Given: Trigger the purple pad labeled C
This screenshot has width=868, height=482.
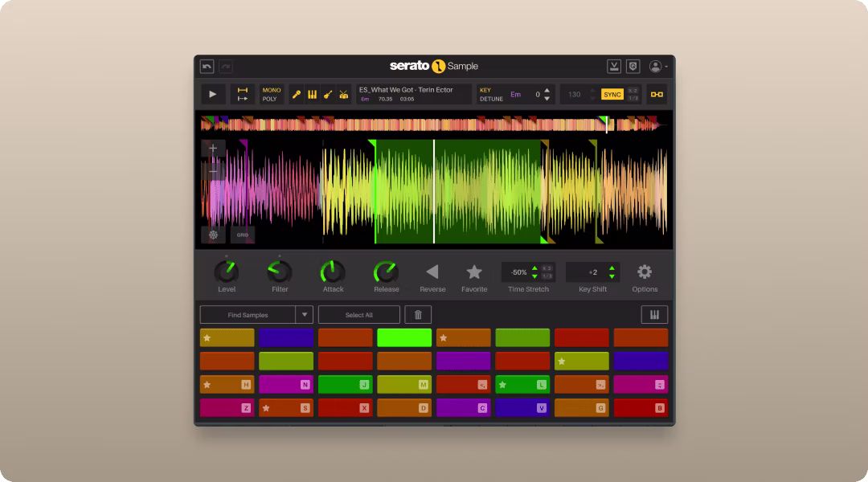Looking at the screenshot, I should pyautogui.click(x=464, y=408).
